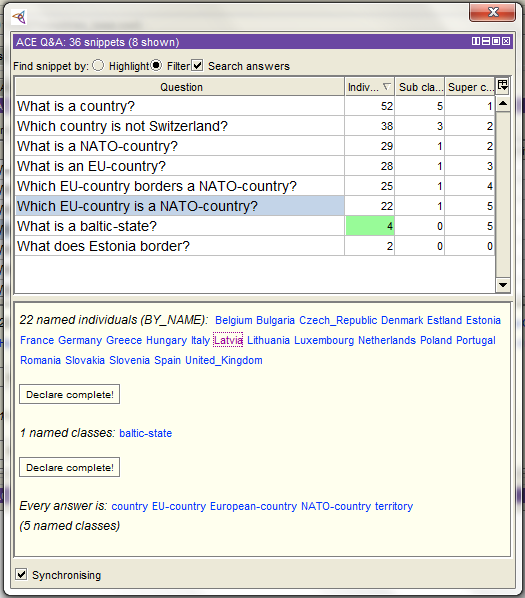Image resolution: width=525 pixels, height=598 pixels.
Task: Click the green highlighted cell showing 4
Action: (369, 226)
